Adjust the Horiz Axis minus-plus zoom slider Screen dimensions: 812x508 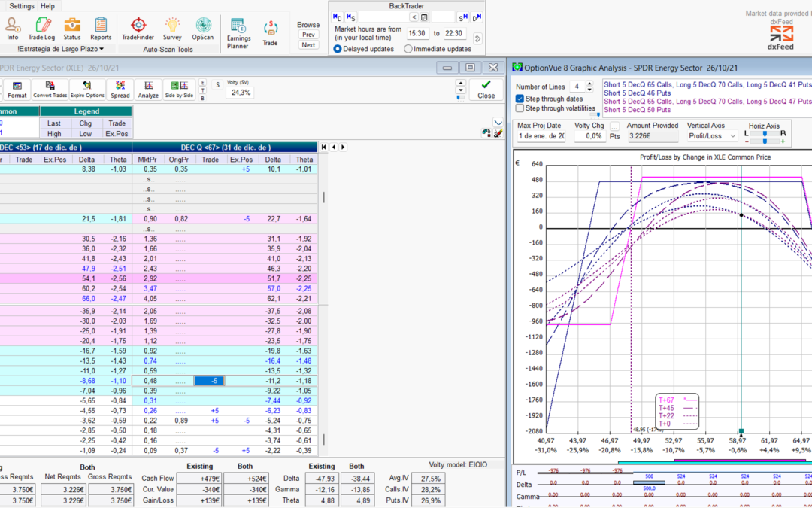point(765,141)
